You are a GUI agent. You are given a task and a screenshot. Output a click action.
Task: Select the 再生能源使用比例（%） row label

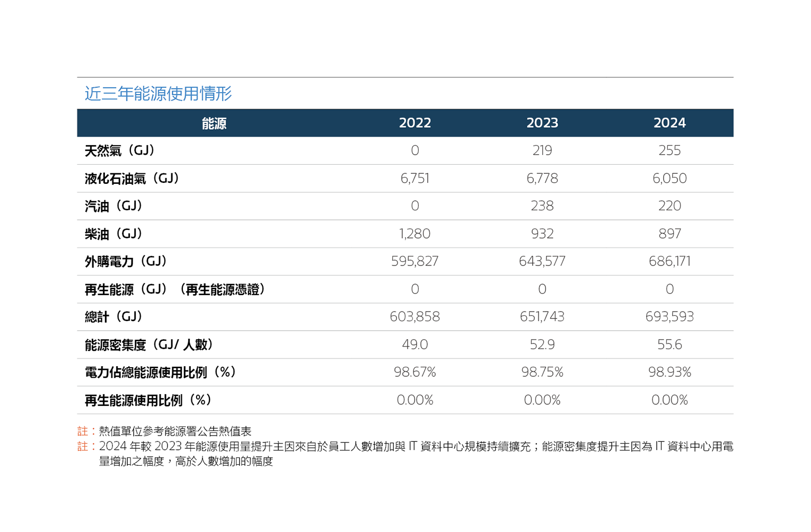pos(148,400)
